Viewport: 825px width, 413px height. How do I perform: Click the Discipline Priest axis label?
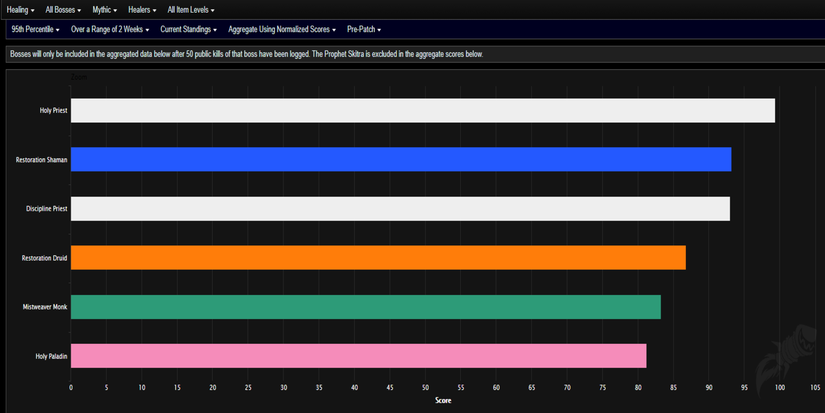(47, 209)
